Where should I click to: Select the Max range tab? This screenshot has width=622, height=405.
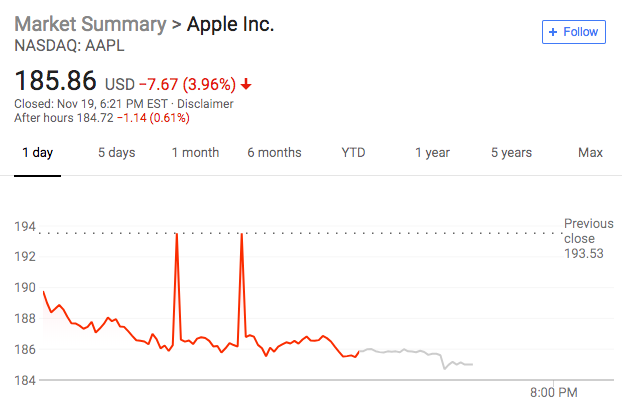(590, 153)
